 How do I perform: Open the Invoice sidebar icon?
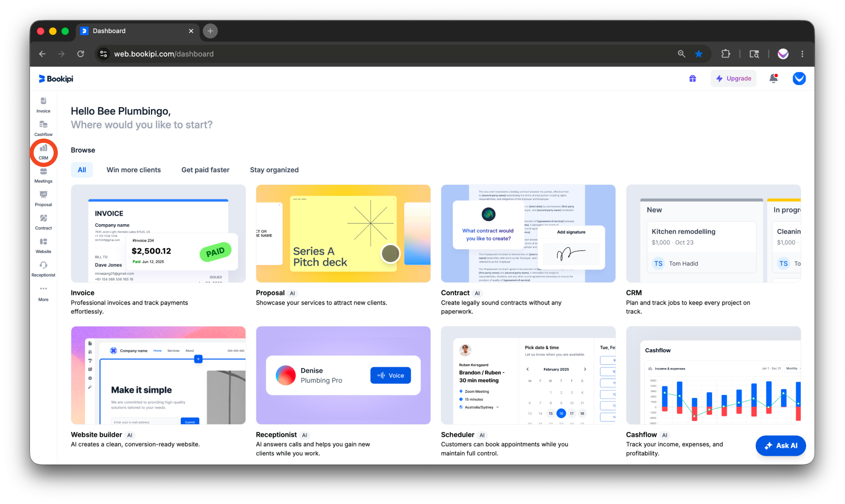tap(43, 104)
